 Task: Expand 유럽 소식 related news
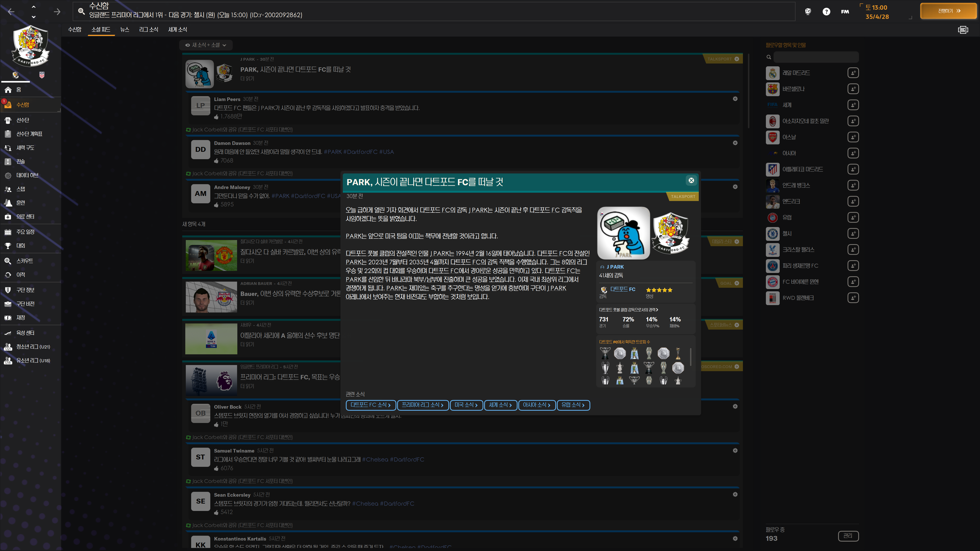click(x=573, y=405)
